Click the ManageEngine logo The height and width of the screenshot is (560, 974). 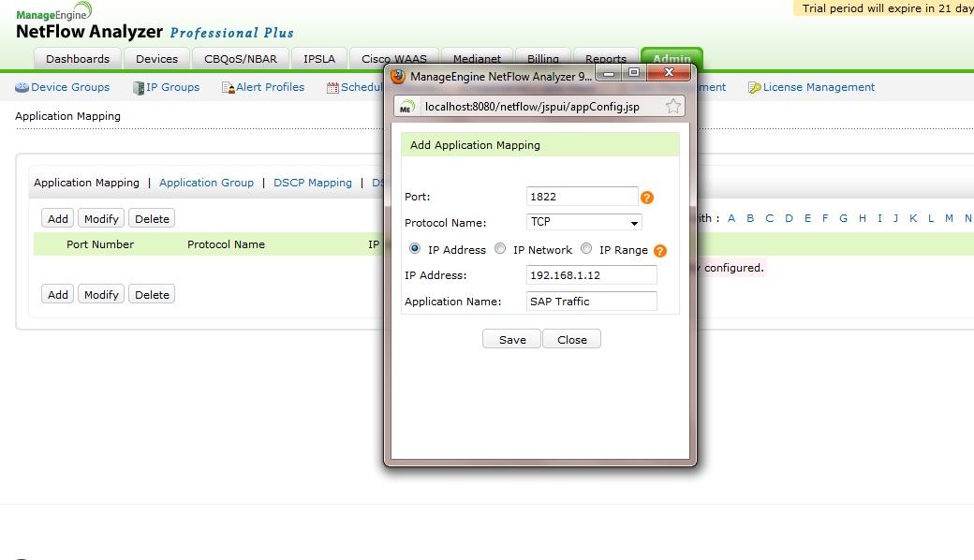click(53, 11)
